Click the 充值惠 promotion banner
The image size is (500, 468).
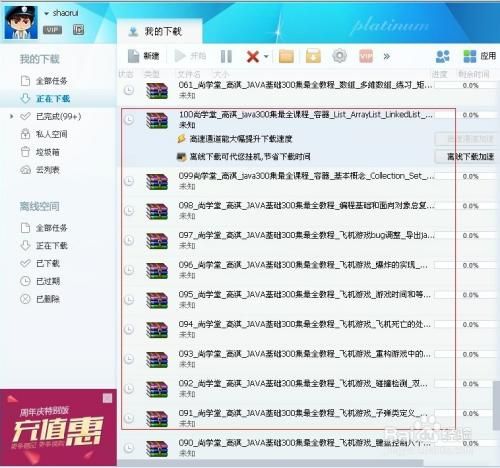(x=58, y=428)
